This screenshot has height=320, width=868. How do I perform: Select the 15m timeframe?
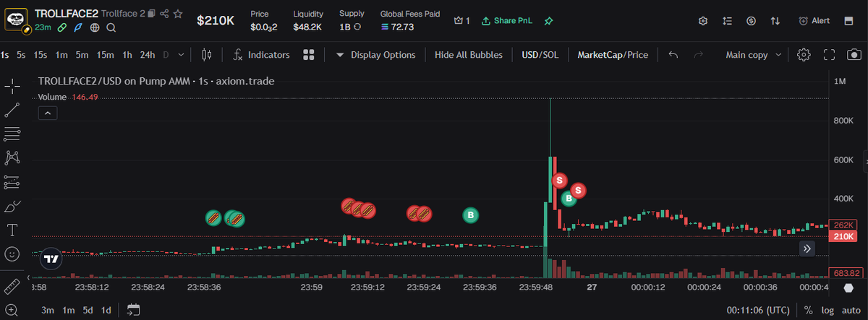(106, 55)
